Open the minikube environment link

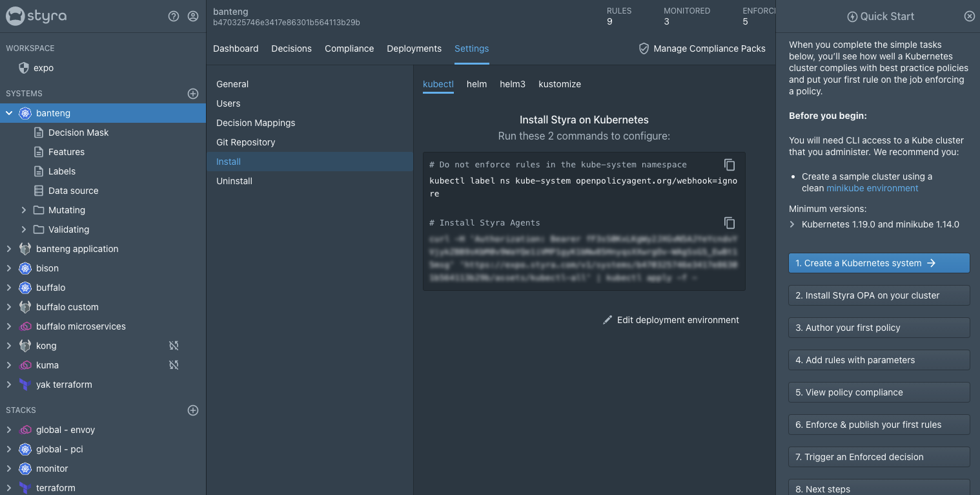tap(872, 188)
